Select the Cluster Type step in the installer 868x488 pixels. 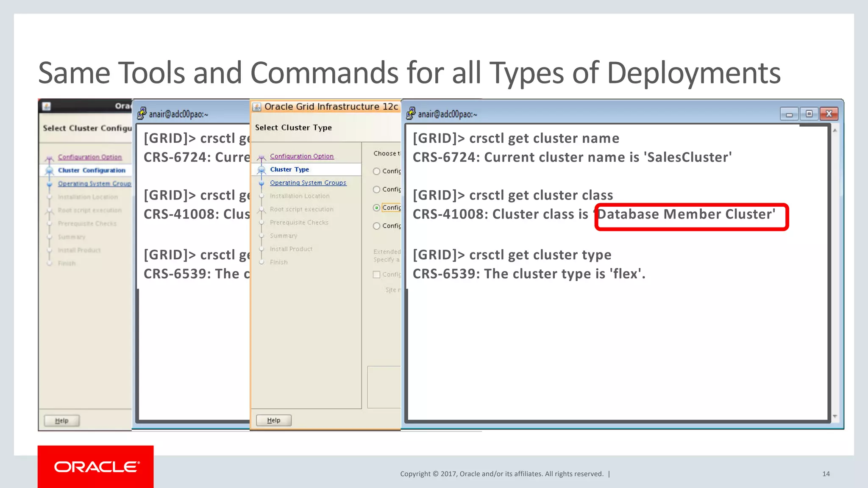[x=289, y=169]
